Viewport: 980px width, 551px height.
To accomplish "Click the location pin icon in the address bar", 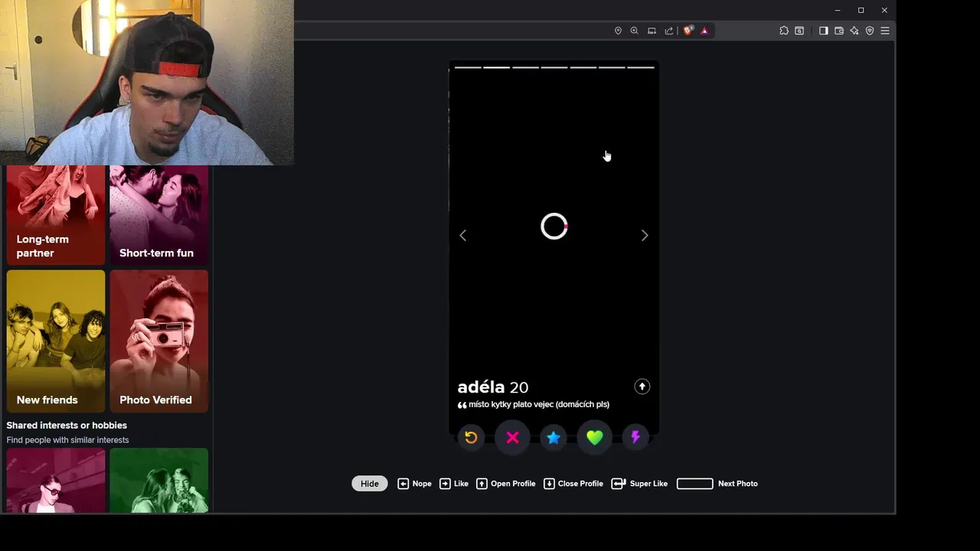I will pos(618,31).
